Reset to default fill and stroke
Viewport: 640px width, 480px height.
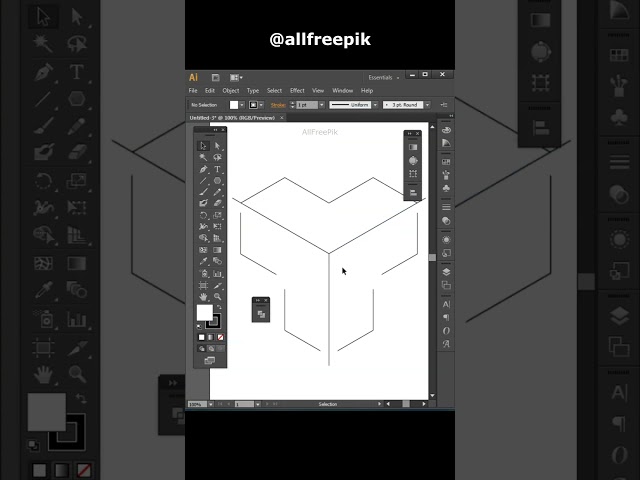199,327
